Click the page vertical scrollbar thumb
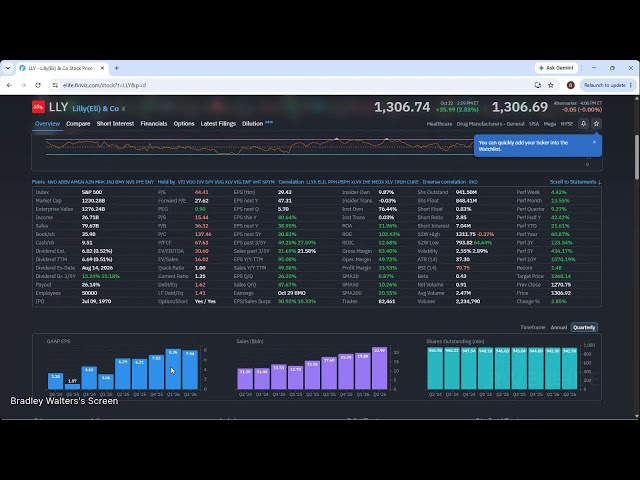 click(x=636, y=157)
